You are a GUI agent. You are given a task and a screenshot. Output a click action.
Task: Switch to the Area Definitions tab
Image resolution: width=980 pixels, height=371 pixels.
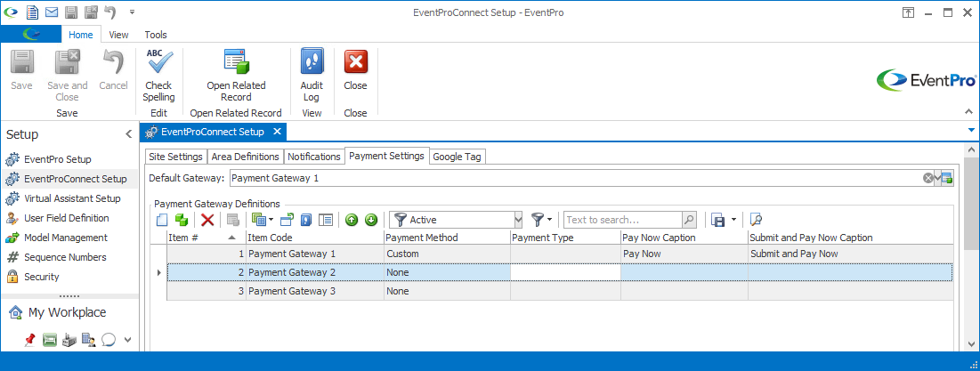(245, 157)
